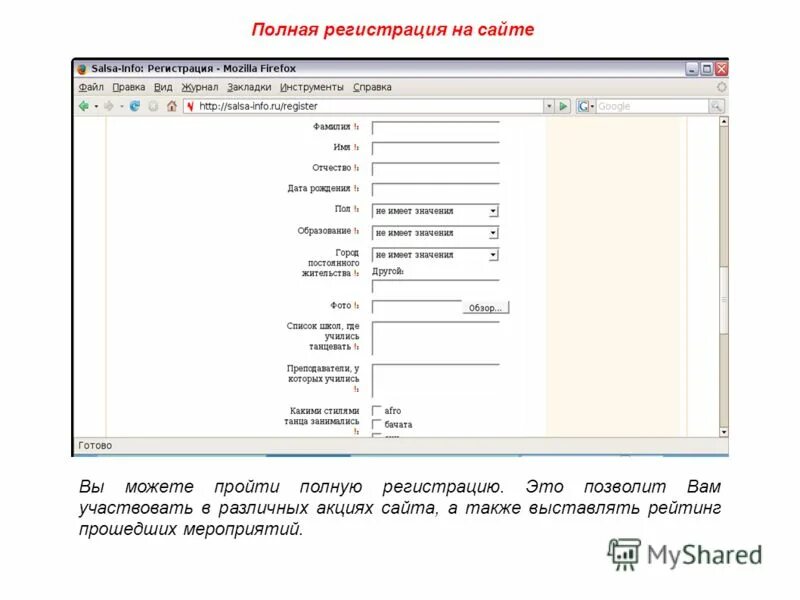
Task: Check the бачата dance style checkbox
Action: 376,424
